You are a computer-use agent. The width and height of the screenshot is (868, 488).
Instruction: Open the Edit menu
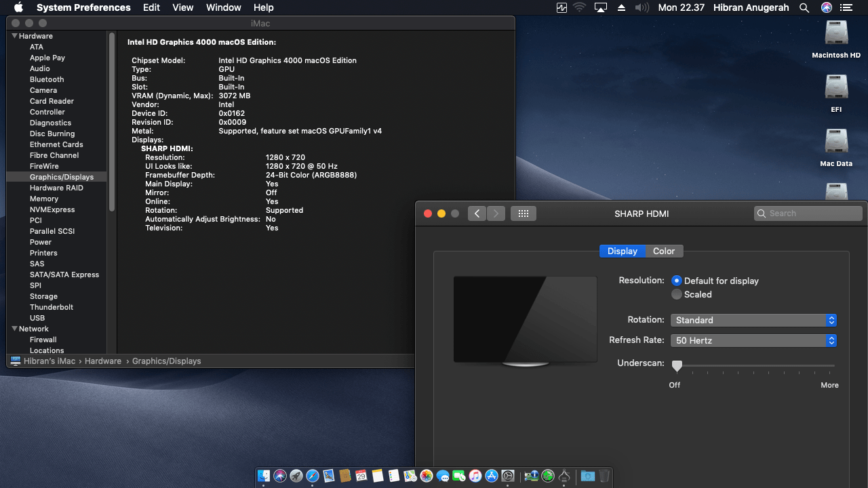151,7
